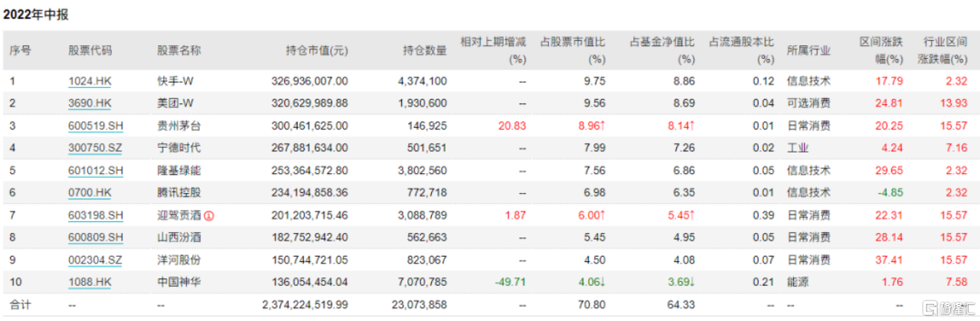Viewport: 980px width, 321px height.
Task: Select the stock name 山西汾酒
Action: (x=179, y=237)
